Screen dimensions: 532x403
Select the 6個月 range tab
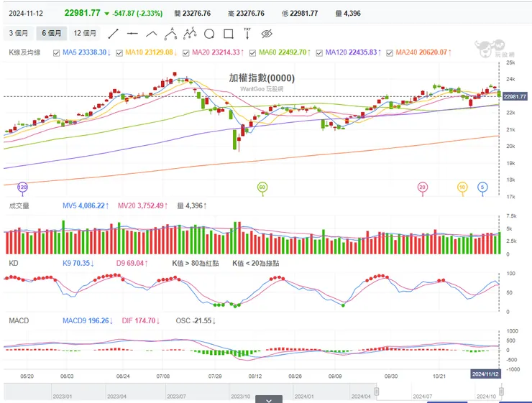(x=52, y=33)
